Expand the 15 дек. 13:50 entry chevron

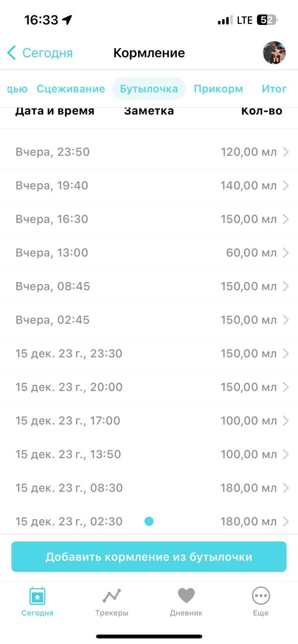click(286, 454)
